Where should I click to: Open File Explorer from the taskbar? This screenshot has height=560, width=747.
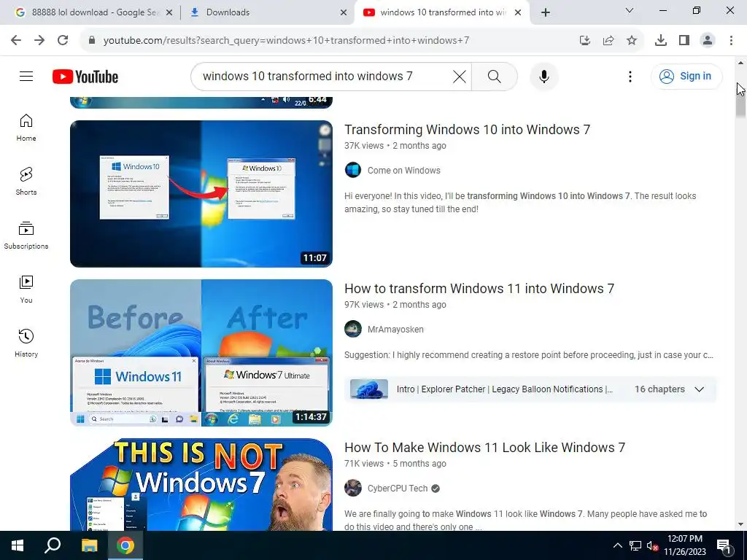89,545
